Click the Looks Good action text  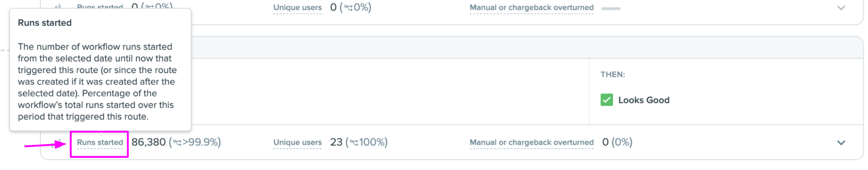click(644, 100)
